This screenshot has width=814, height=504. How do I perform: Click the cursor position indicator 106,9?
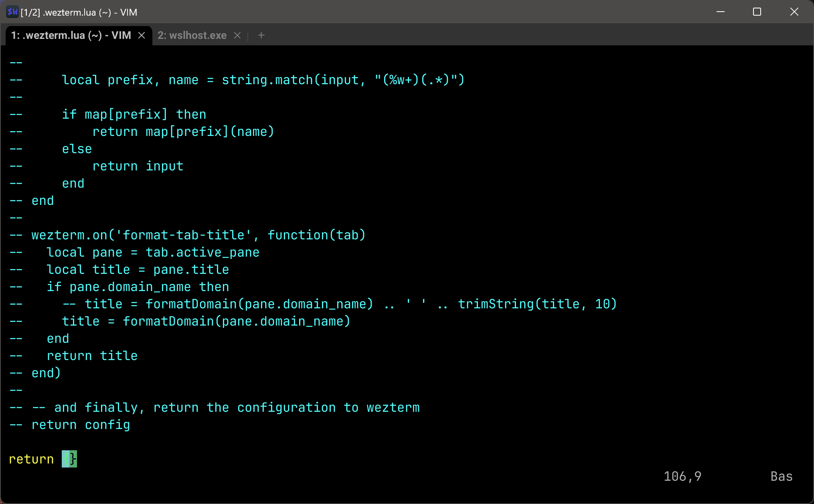682,476
